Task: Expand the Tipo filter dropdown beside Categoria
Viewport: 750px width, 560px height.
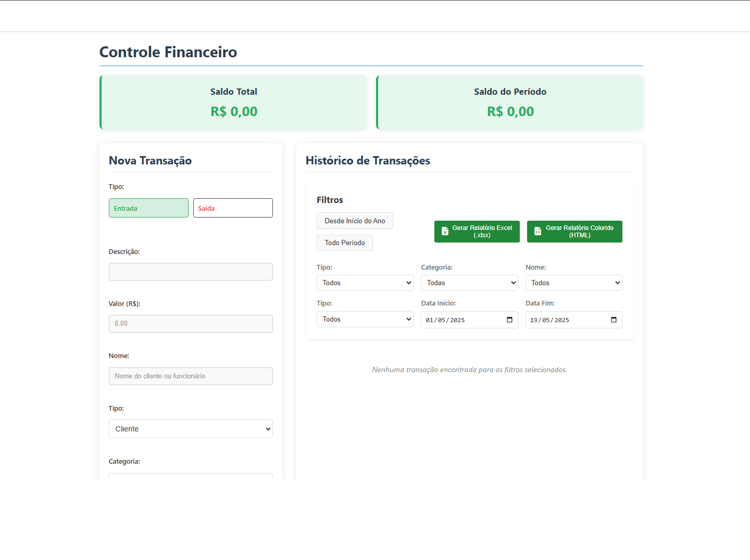Action: point(365,283)
